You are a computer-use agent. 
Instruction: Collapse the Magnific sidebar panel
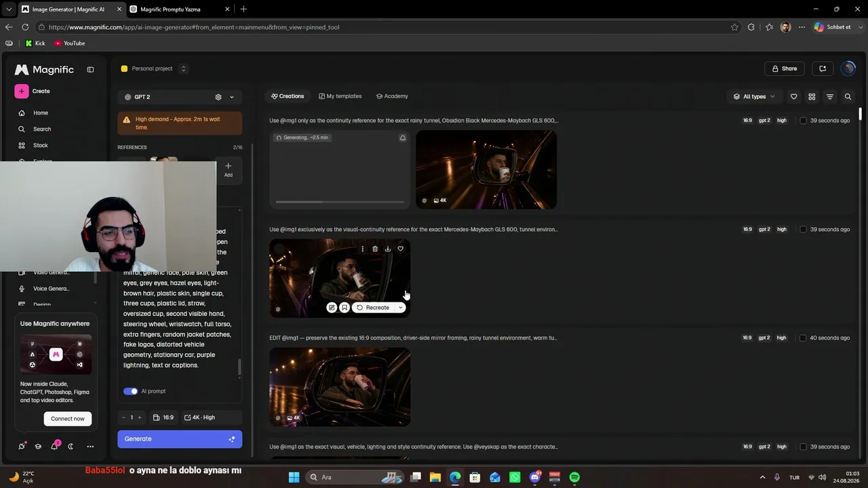(x=90, y=69)
